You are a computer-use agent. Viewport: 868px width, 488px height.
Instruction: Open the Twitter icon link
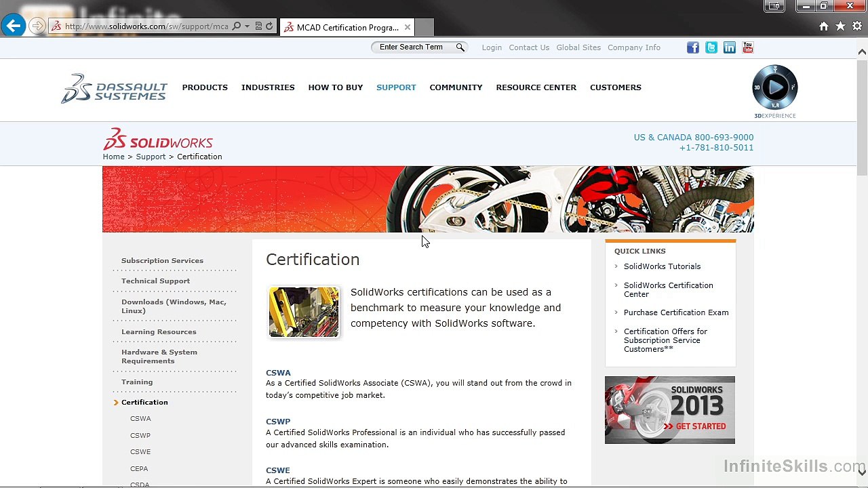(x=711, y=47)
